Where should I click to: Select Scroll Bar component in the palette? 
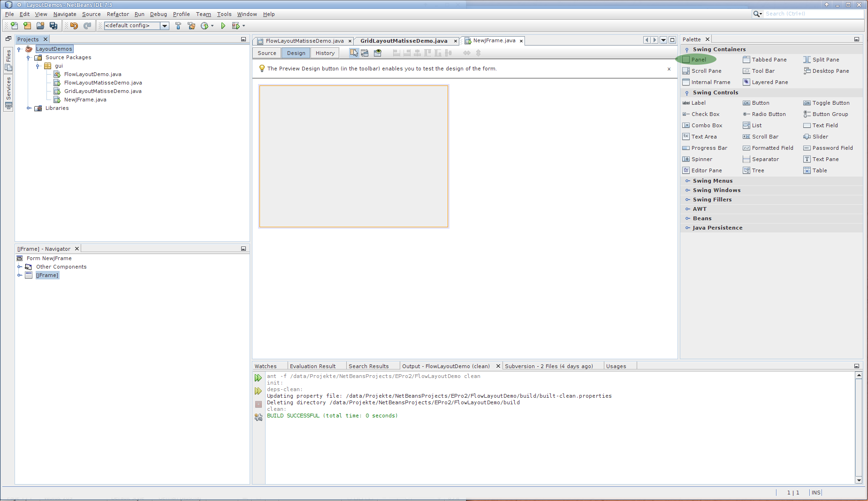click(761, 137)
